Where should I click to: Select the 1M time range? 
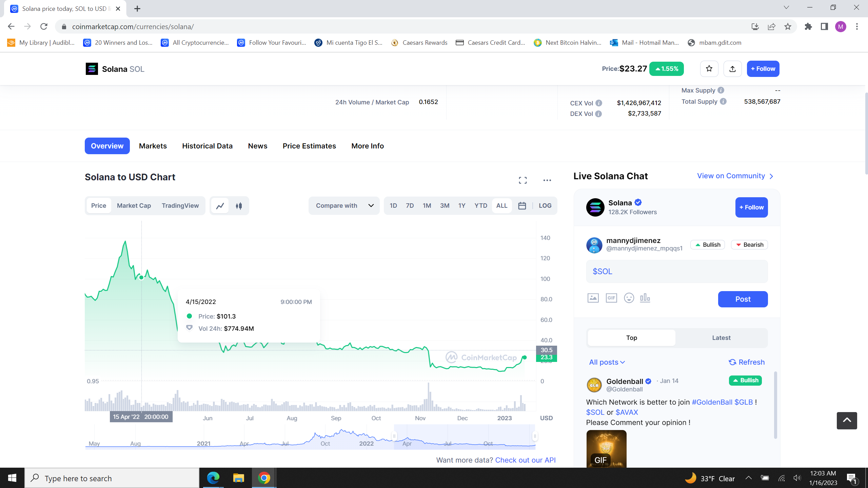click(x=427, y=206)
